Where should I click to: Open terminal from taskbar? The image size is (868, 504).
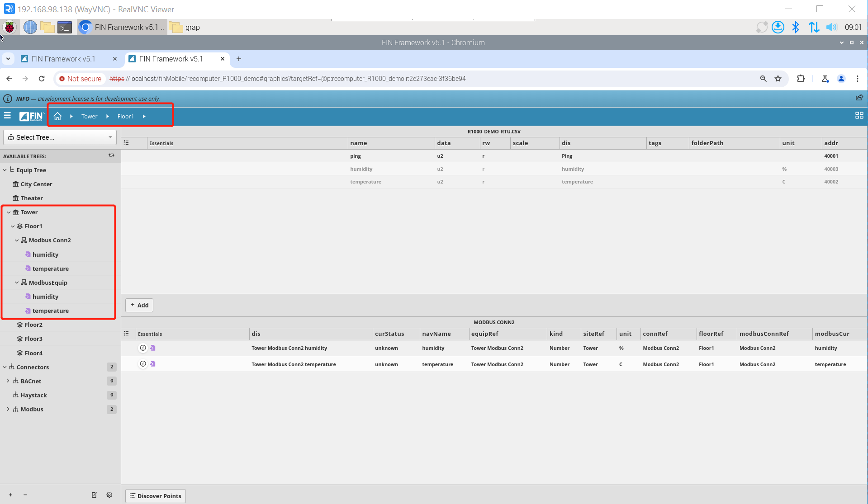coord(65,27)
